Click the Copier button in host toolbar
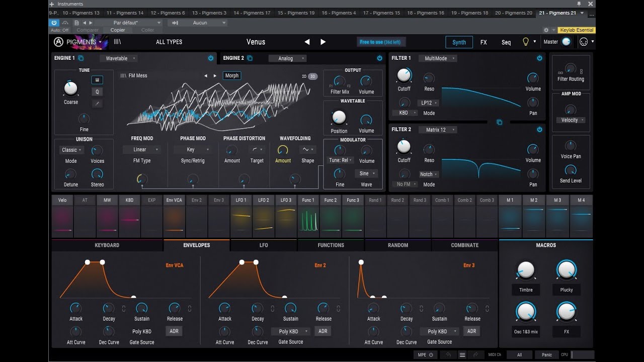 118,30
